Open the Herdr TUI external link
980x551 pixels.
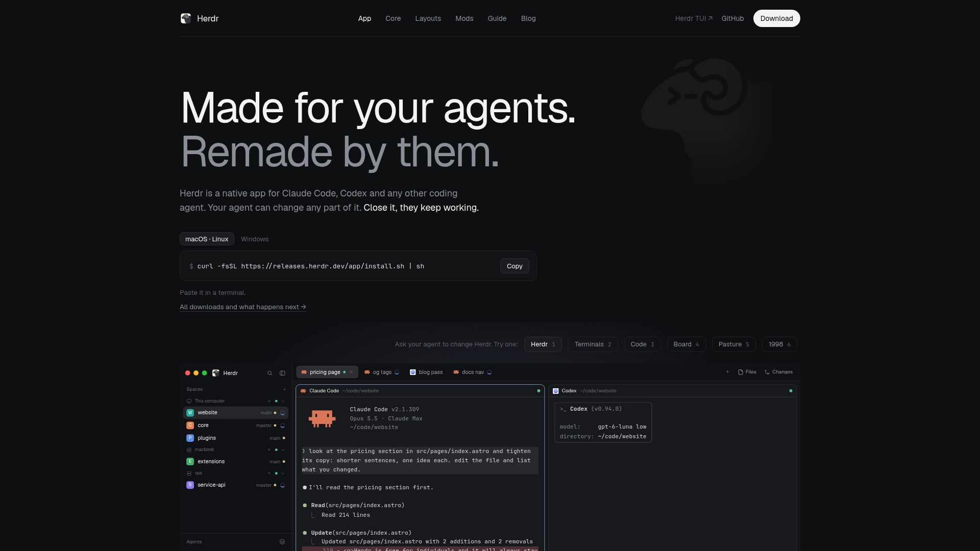point(694,18)
